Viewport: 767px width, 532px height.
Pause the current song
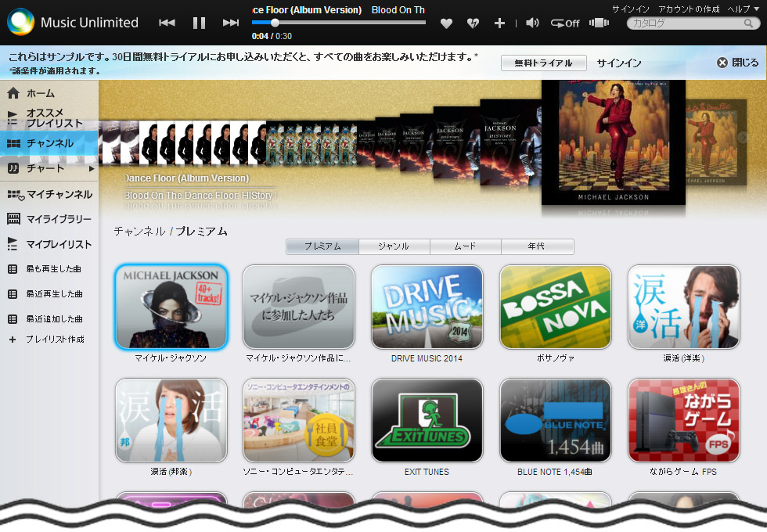coord(199,23)
